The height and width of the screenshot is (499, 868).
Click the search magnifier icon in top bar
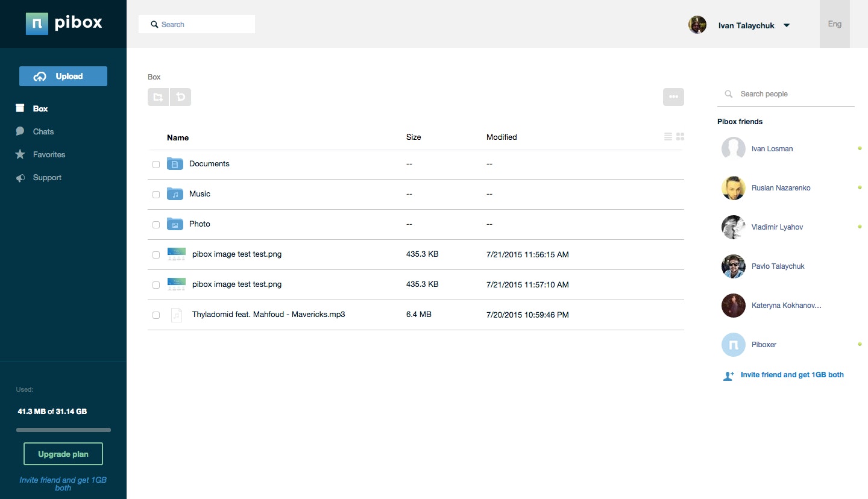point(154,25)
